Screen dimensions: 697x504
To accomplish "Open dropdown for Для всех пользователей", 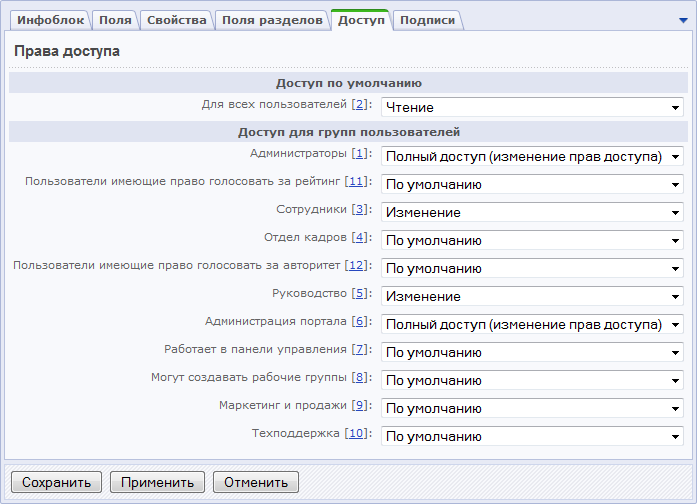I will pyautogui.click(x=530, y=107).
